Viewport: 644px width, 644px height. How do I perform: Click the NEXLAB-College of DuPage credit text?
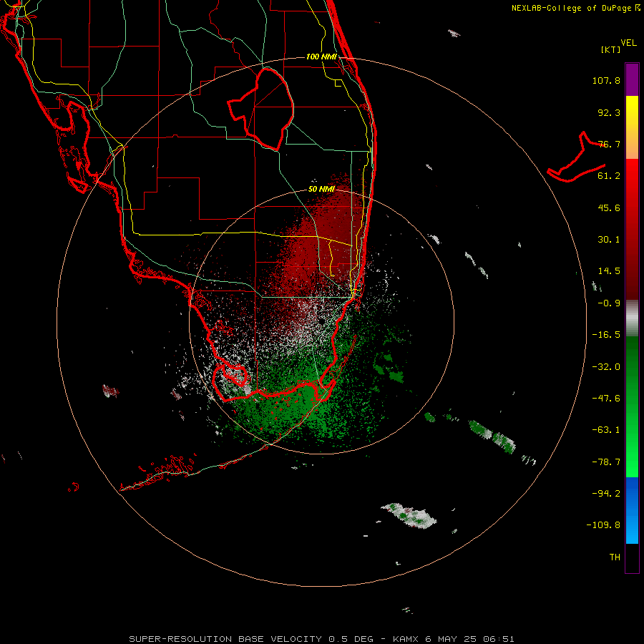click(x=575, y=8)
